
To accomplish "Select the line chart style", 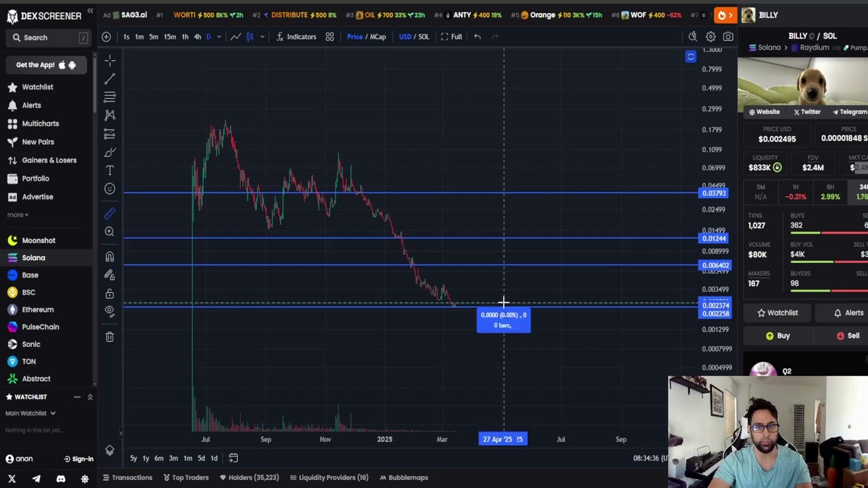I will pyautogui.click(x=235, y=37).
